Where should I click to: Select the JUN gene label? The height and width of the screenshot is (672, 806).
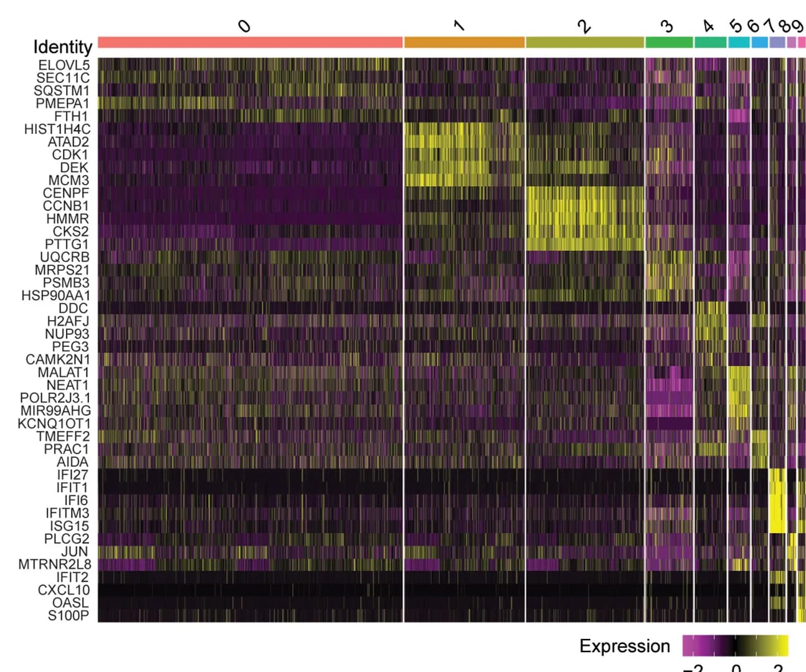point(75,552)
